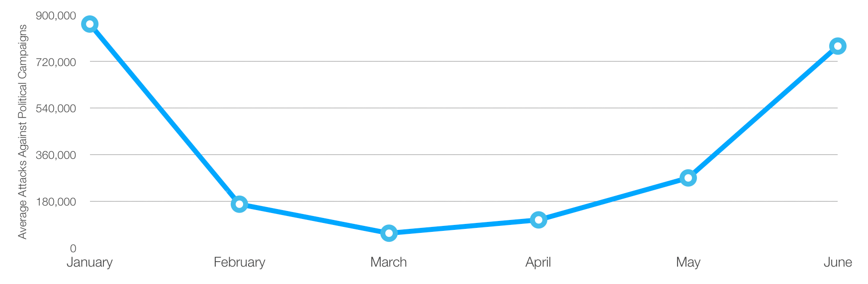Select the 360,000 y-axis tick label
This screenshot has height=284, width=868.
coord(56,155)
